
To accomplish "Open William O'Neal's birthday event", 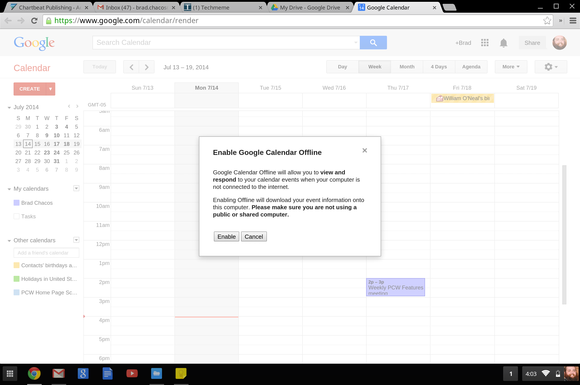I will click(462, 98).
